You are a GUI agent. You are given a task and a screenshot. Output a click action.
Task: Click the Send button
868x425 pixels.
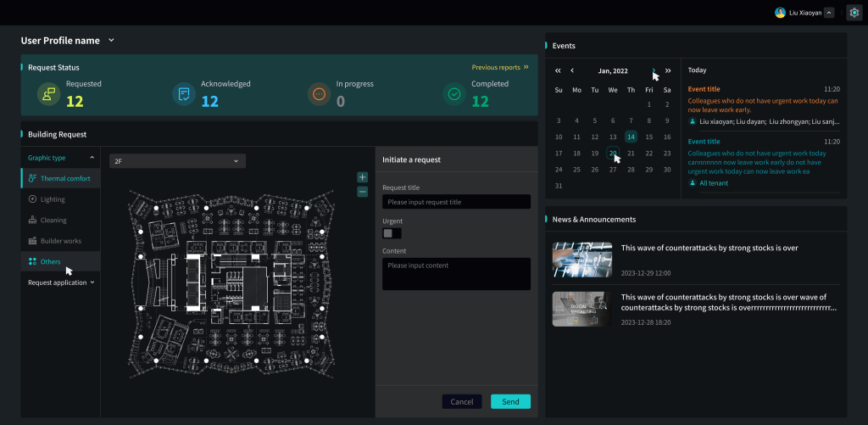[x=510, y=402]
